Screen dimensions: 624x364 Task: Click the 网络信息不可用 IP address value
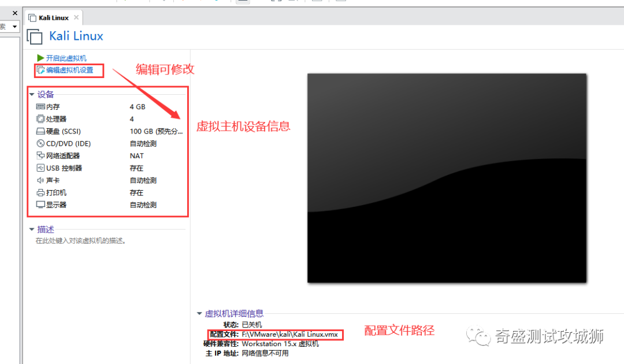pos(265,353)
